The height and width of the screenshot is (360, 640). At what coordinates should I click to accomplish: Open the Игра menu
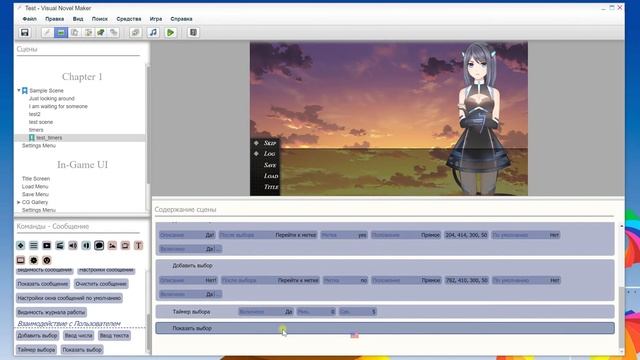tap(156, 19)
